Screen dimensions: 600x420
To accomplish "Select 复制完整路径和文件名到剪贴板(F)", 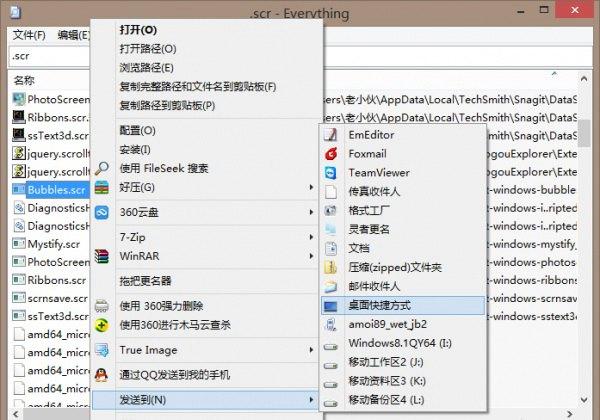I will coord(198,87).
